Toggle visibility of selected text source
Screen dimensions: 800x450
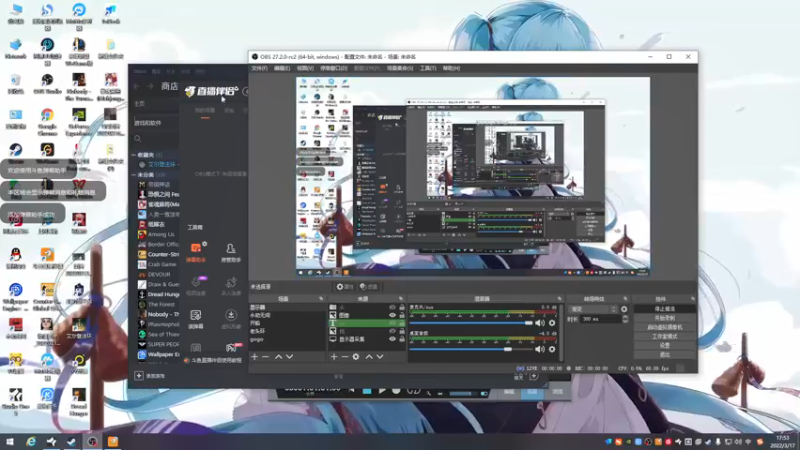(392, 323)
